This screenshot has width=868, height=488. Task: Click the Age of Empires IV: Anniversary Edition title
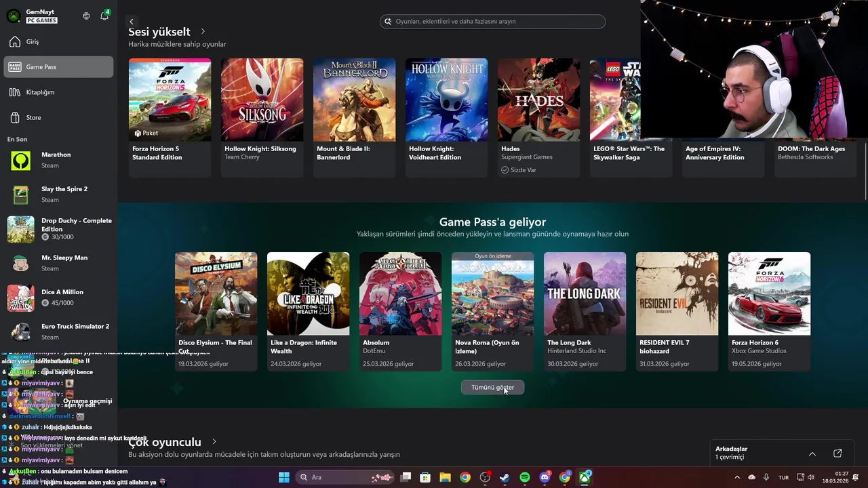715,153
